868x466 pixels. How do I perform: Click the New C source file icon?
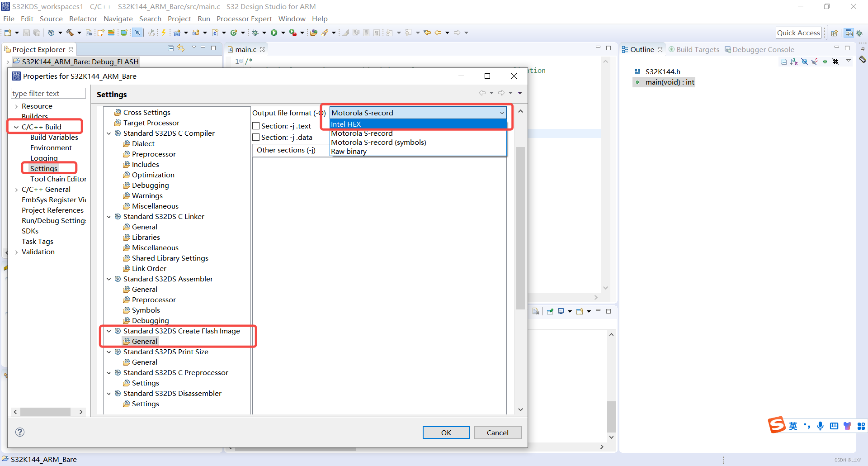pos(215,33)
